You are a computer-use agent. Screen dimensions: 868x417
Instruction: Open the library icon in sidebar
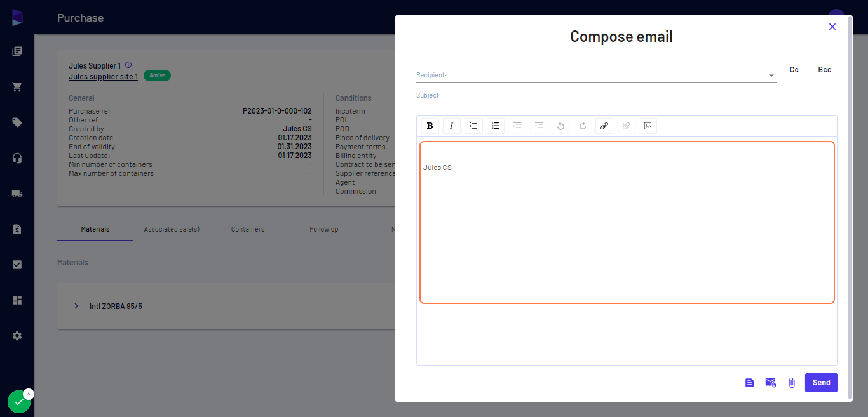click(17, 51)
